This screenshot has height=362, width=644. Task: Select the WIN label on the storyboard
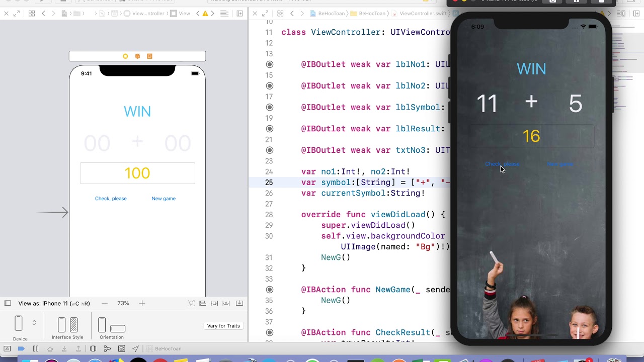137,111
